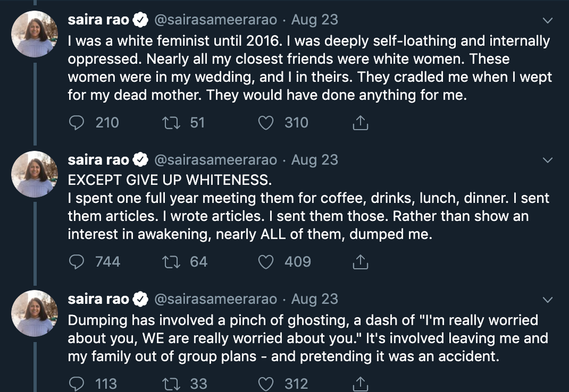Retweet the tweet with 33 retweets
This screenshot has height=392, width=569.
171,383
